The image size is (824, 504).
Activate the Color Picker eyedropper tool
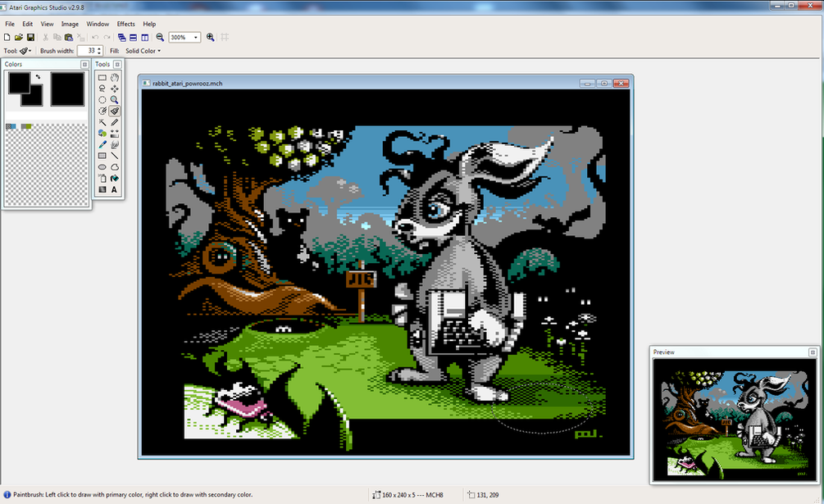click(102, 144)
